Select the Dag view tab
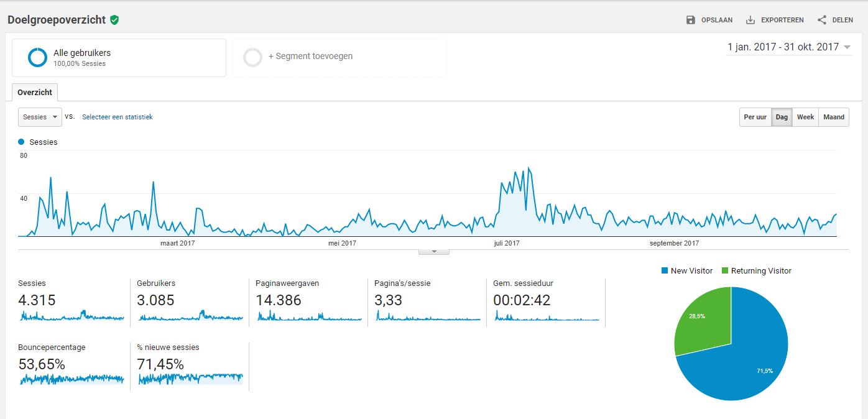Viewport: 868px width, 419px height. [782, 117]
